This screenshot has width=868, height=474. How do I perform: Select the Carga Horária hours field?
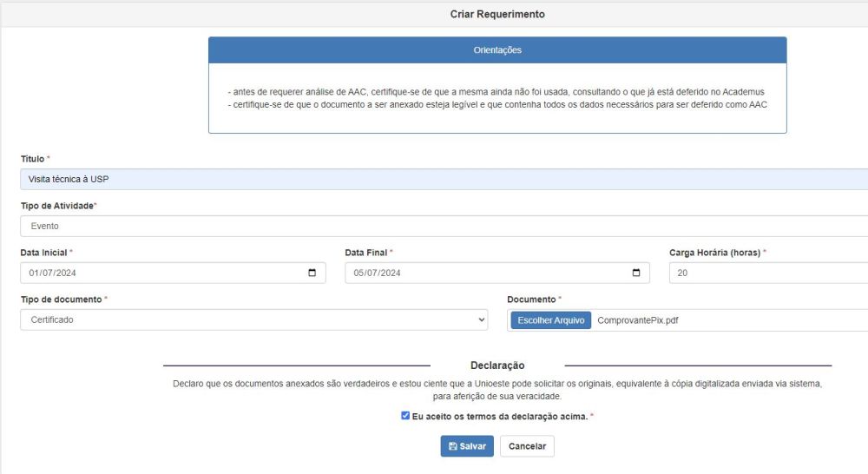click(767, 273)
